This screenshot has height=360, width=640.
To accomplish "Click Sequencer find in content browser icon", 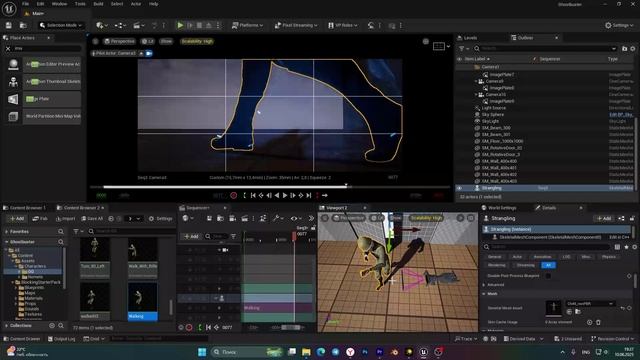I will (x=220, y=219).
